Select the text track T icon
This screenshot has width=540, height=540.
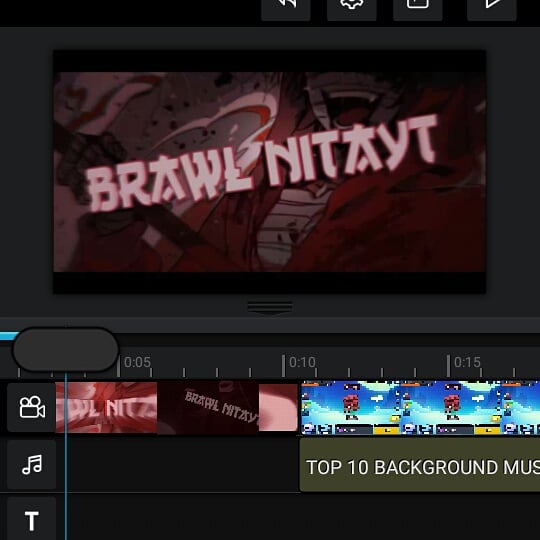point(32,520)
